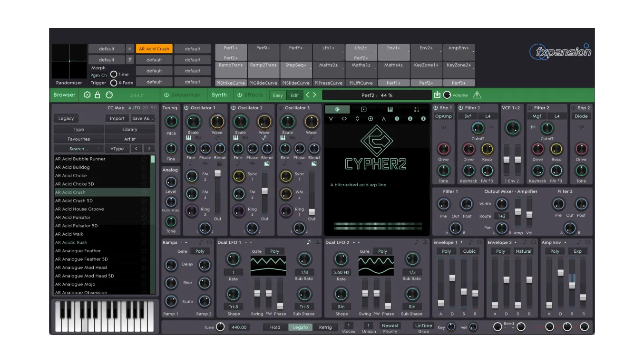This screenshot has height=363, width=644.
Task: Open Dual LFO 1 Tri-S shape dropdown
Action: click(x=233, y=306)
